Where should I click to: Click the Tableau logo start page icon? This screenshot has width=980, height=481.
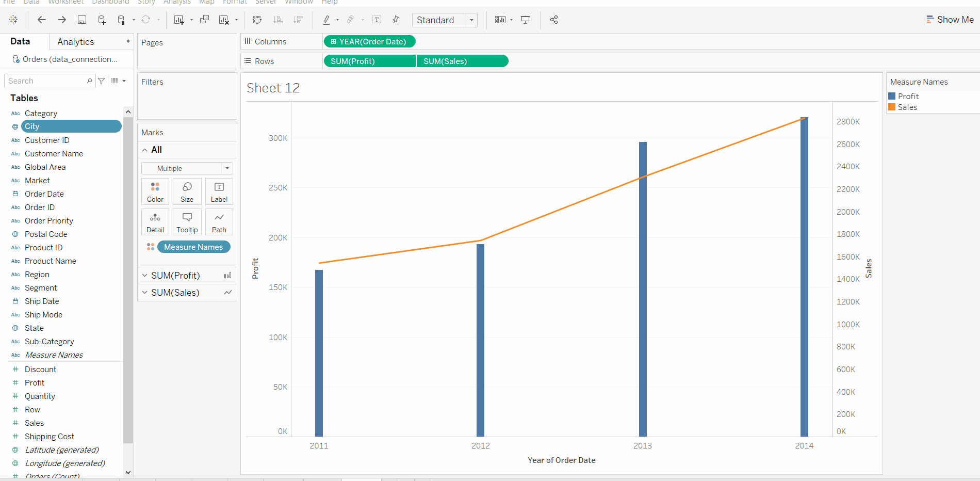(x=13, y=20)
